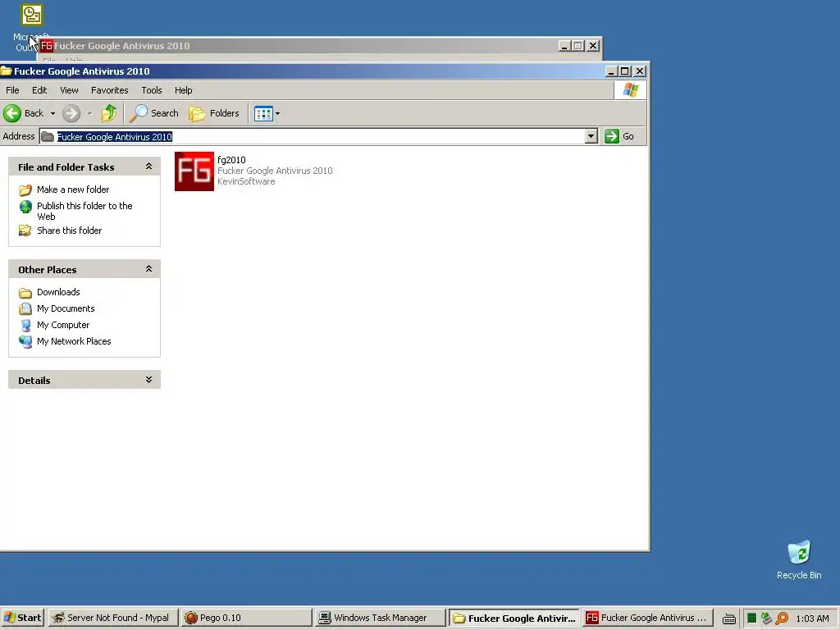The height and width of the screenshot is (630, 840).
Task: Open the Help menu
Action: (183, 90)
